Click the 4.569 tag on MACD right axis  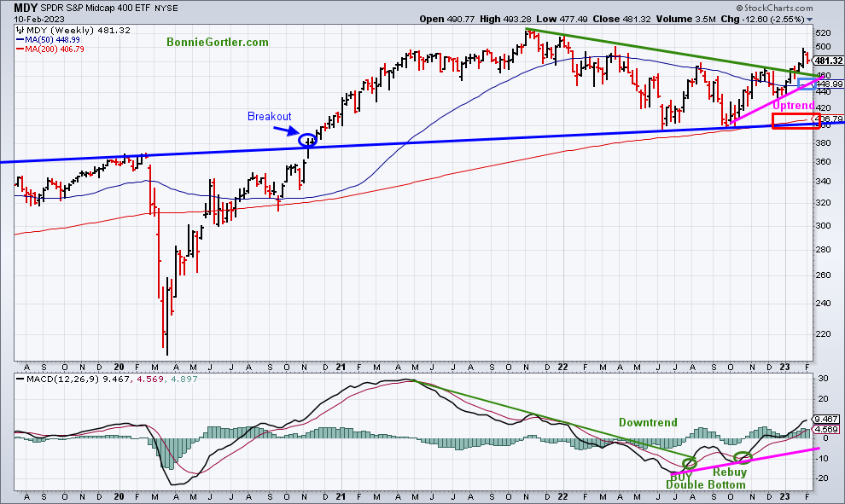(826, 429)
